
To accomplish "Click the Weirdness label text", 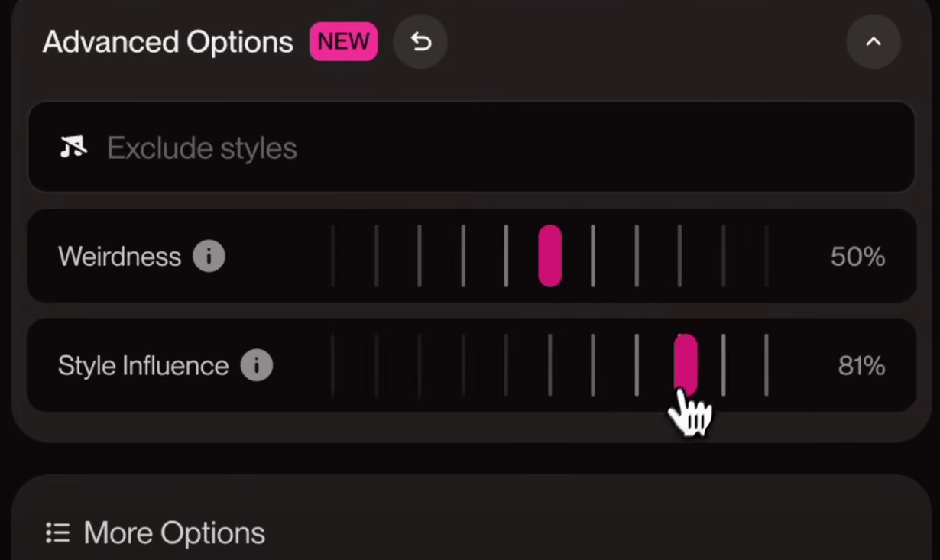I will pyautogui.click(x=119, y=257).
